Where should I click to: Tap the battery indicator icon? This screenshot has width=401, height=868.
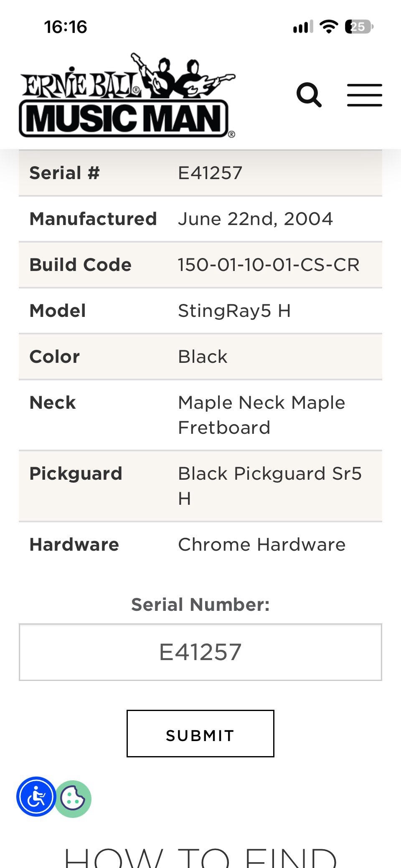pos(359,27)
